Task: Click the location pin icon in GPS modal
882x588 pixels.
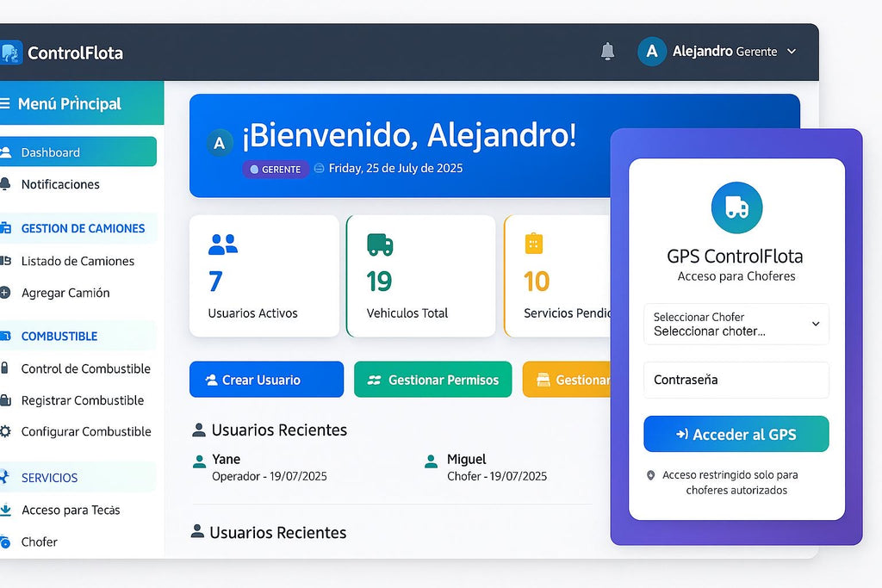Action: 652,474
